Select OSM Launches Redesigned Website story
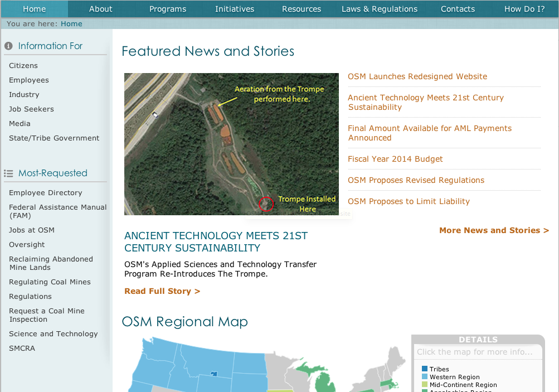 pyautogui.click(x=417, y=76)
